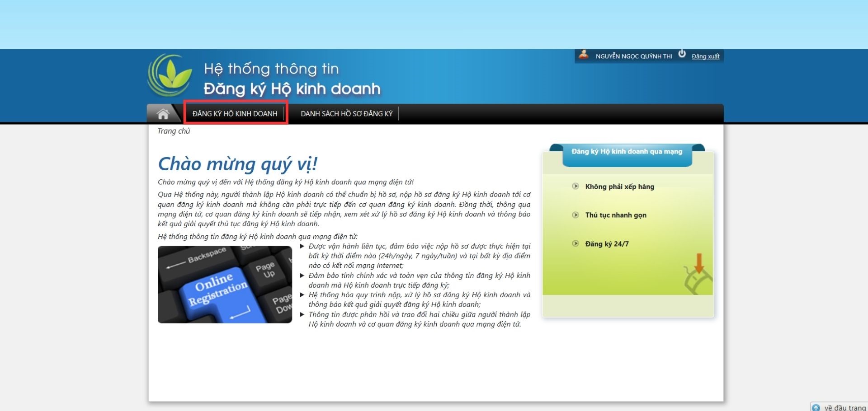Image resolution: width=868 pixels, height=411 pixels.
Task: Click the bullet icon beside Không phải xếp hàng
Action: click(x=576, y=186)
